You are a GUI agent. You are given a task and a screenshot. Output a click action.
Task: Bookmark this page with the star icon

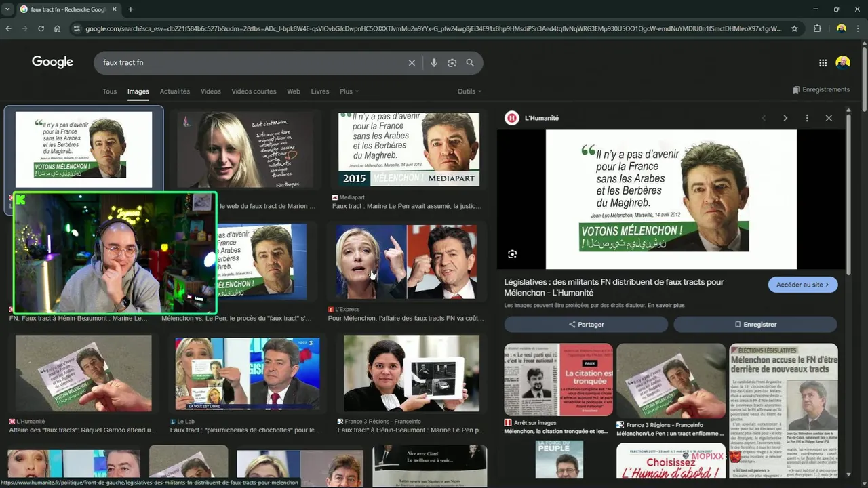[795, 28]
